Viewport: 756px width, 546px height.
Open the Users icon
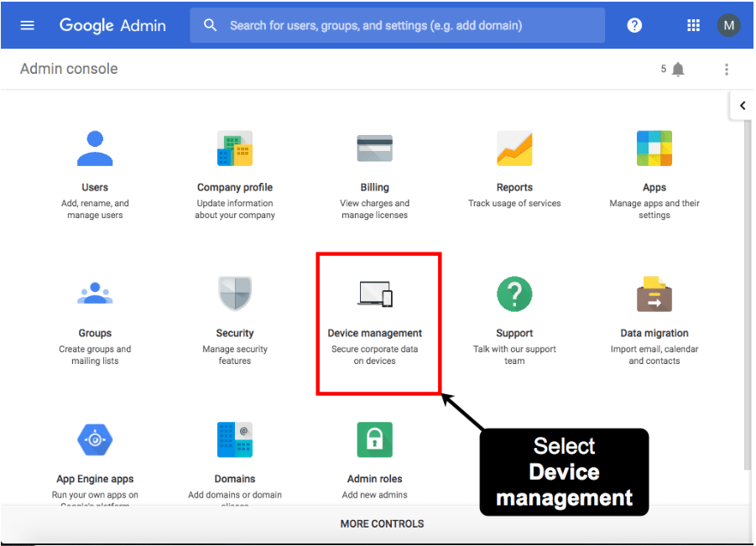[x=95, y=148]
